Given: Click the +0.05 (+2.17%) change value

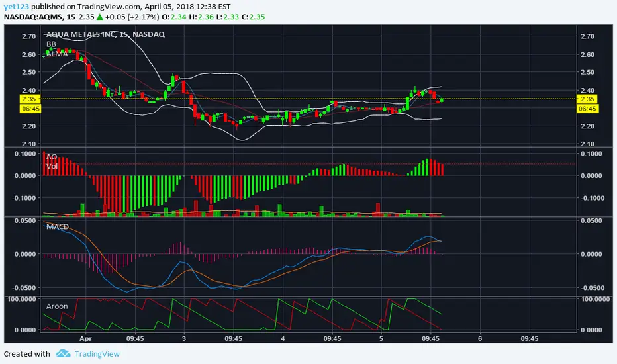Looking at the screenshot, I should pos(132,17).
